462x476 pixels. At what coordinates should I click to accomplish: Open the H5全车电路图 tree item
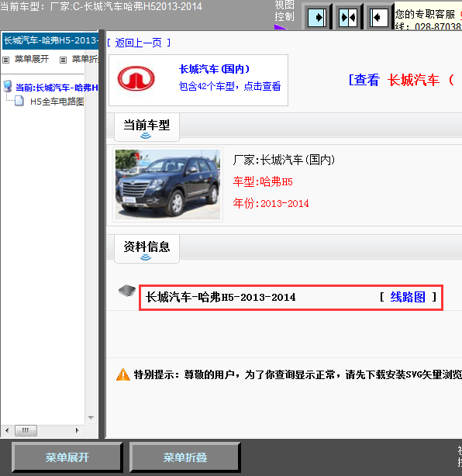[x=57, y=102]
